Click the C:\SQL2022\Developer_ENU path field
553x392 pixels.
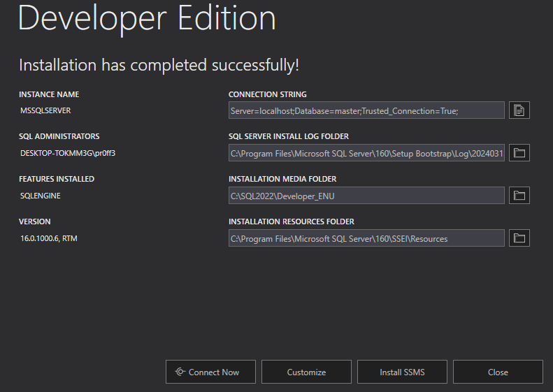point(366,195)
